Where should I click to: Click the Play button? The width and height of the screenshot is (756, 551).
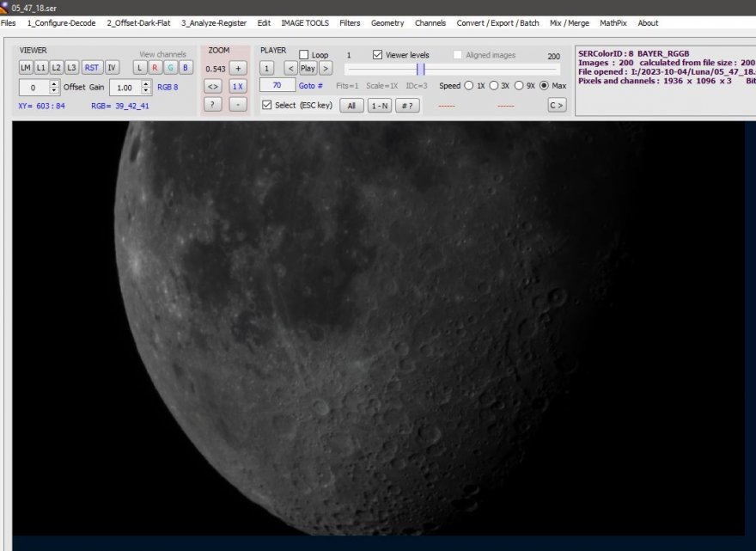[x=308, y=69]
